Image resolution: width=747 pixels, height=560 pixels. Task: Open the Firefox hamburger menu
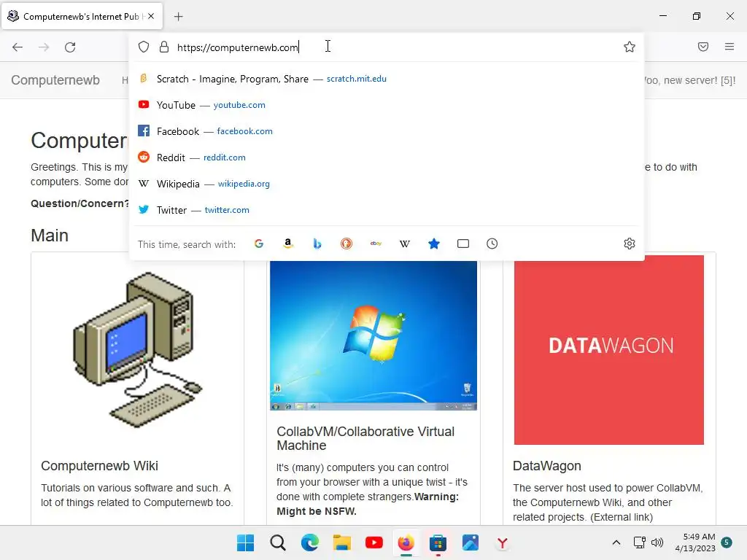click(729, 47)
